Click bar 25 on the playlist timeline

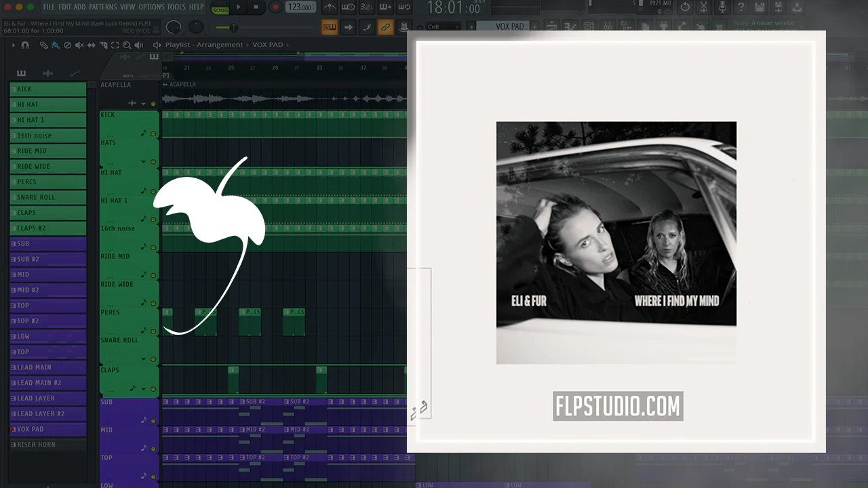[231, 68]
